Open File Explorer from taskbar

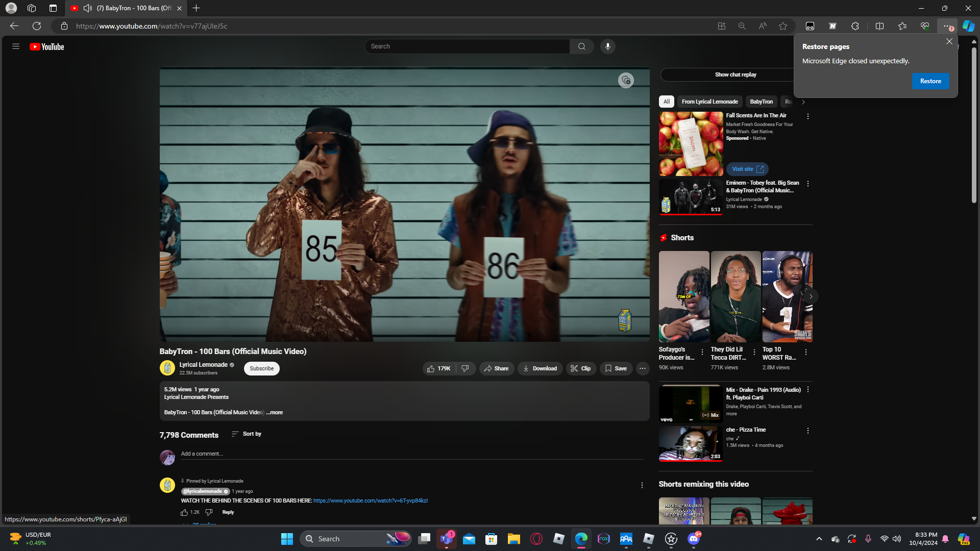click(x=513, y=539)
